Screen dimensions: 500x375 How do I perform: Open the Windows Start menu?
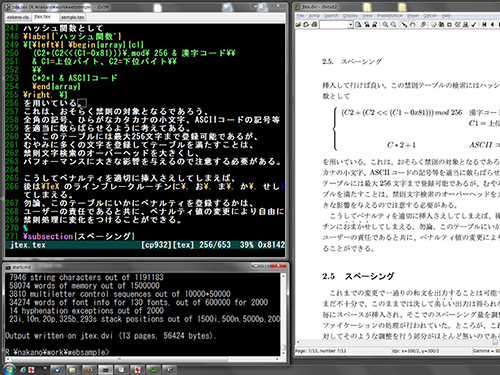9,370
